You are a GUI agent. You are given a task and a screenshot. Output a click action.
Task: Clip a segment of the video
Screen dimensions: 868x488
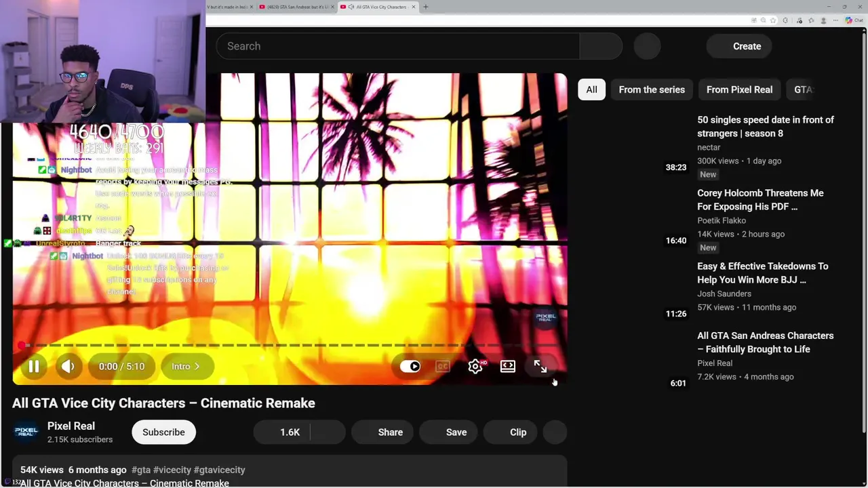[x=510, y=432]
